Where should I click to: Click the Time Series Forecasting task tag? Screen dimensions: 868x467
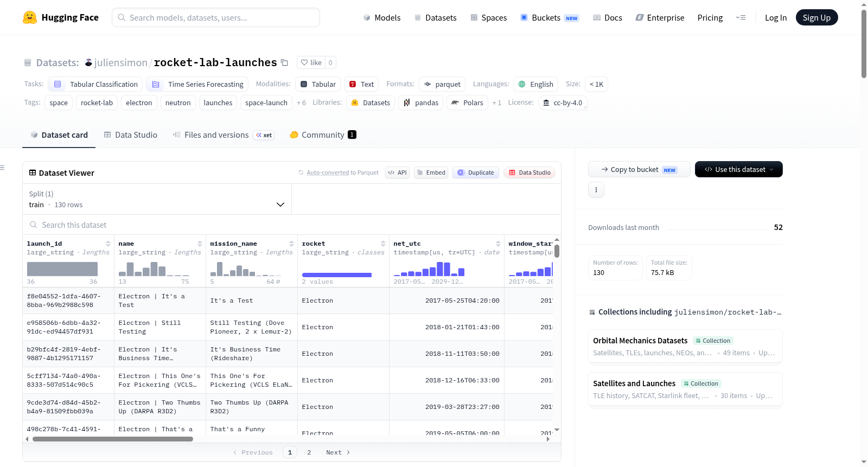(x=197, y=84)
